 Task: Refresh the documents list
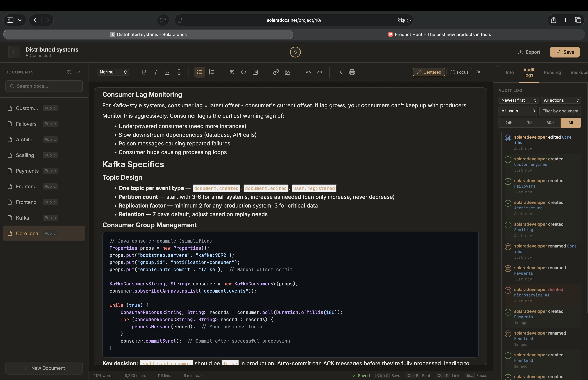[x=69, y=72]
